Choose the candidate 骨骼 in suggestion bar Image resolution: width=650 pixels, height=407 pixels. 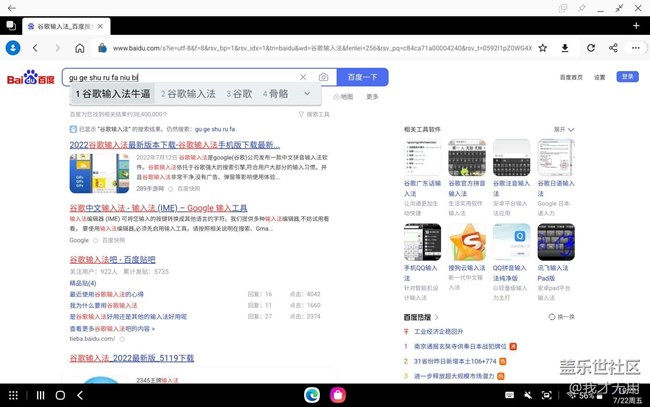pyautogui.click(x=275, y=94)
